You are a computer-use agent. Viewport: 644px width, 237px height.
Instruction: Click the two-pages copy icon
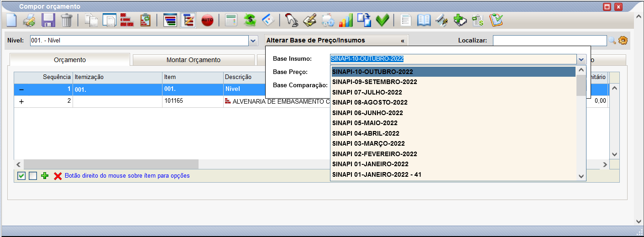pos(91,20)
